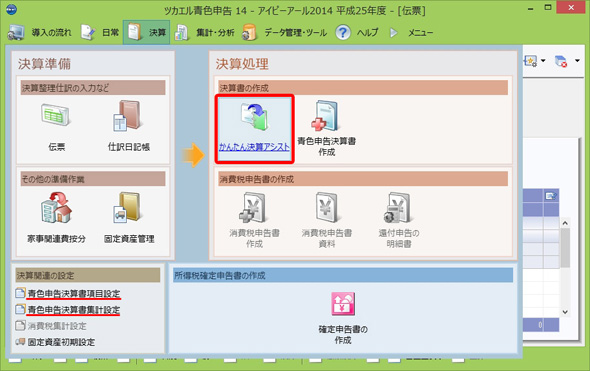590x371 pixels.
Task: Open 消費税集計設定 link
Action: (57, 326)
